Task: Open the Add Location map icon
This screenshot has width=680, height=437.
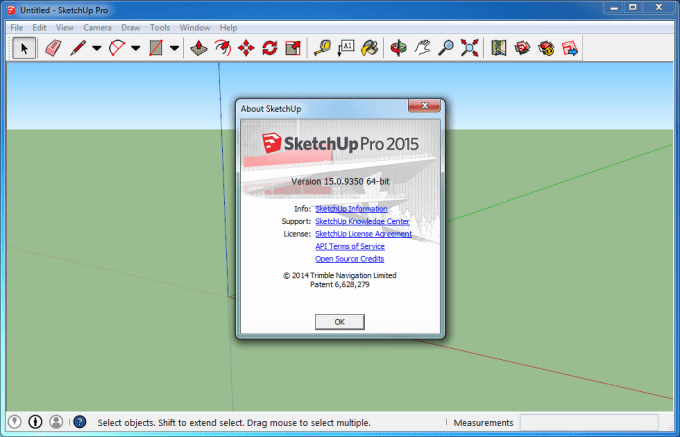Action: [x=499, y=48]
